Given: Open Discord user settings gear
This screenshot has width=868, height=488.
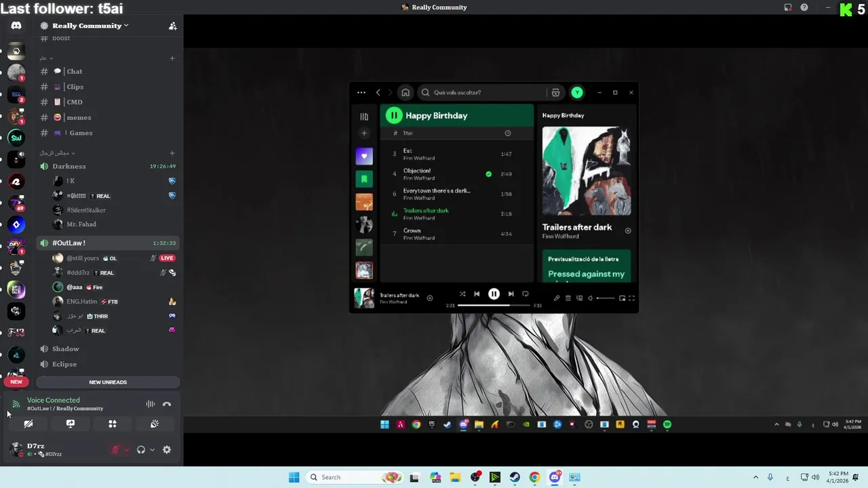Looking at the screenshot, I should pos(167,449).
